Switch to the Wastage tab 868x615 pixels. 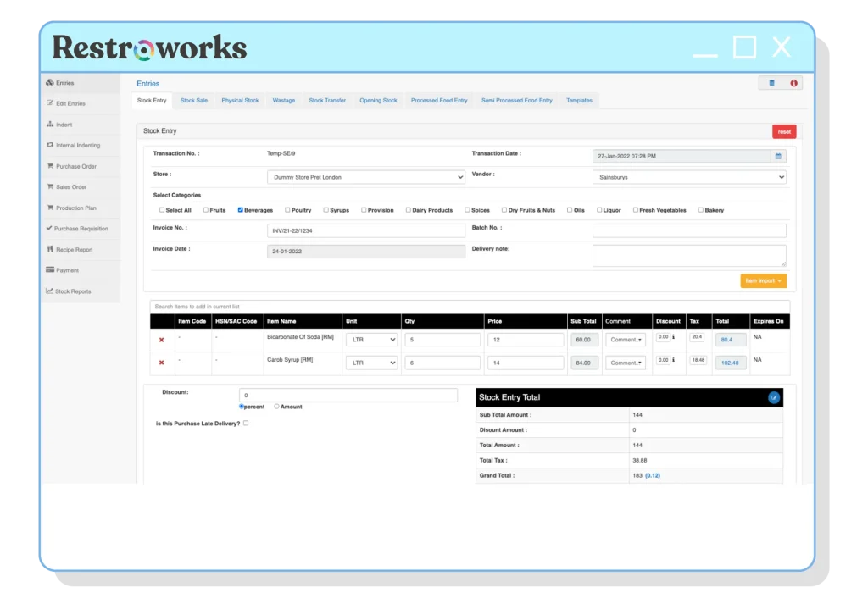[x=283, y=100]
